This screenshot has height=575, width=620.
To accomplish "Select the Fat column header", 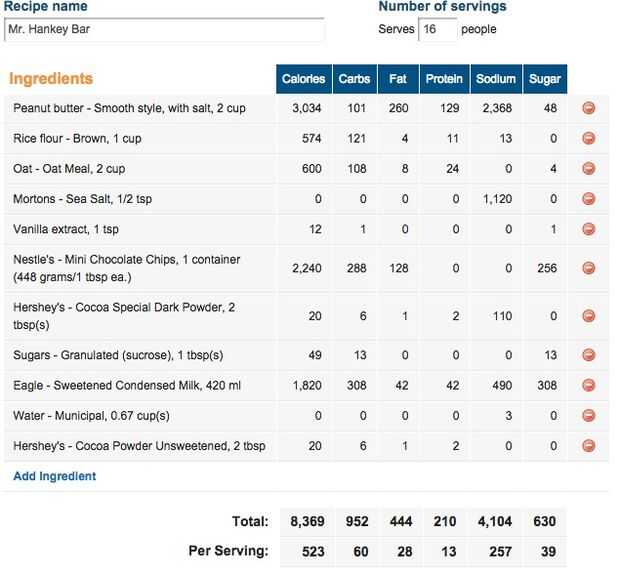I will (x=399, y=79).
